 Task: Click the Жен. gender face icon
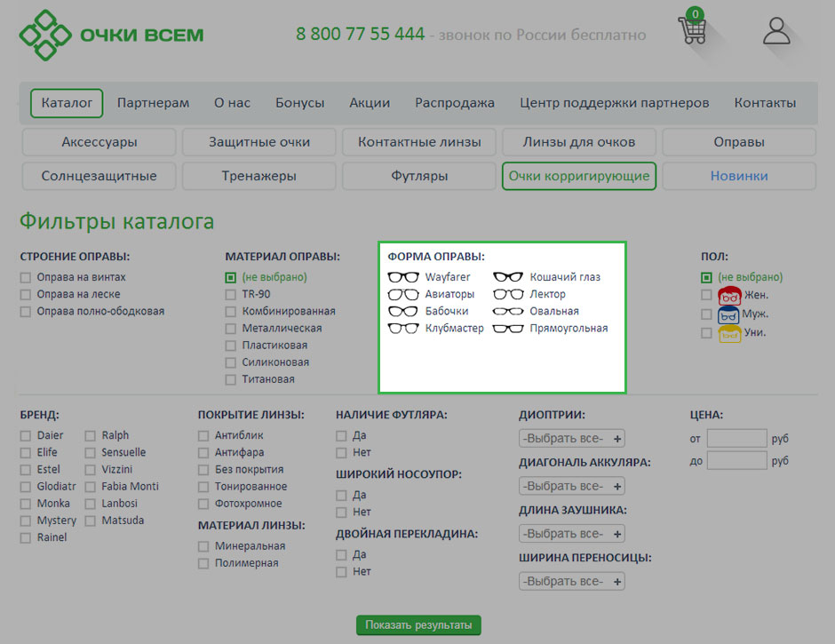(x=729, y=296)
